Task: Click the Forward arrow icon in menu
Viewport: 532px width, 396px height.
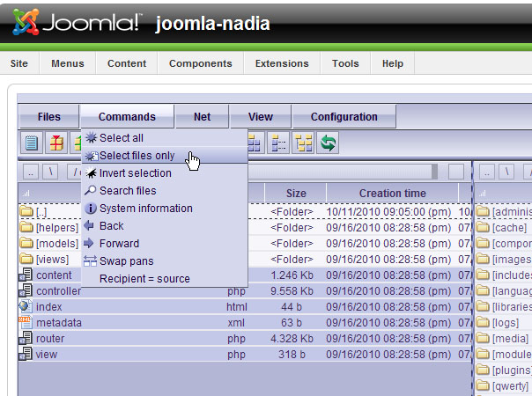Action: [89, 243]
